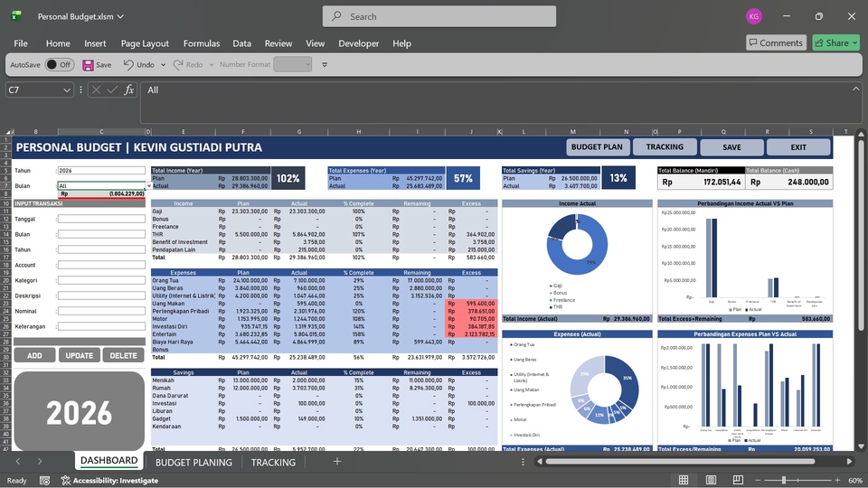Image resolution: width=868 pixels, height=488 pixels.
Task: Open the Bulan All dropdown arrow
Action: [148, 186]
